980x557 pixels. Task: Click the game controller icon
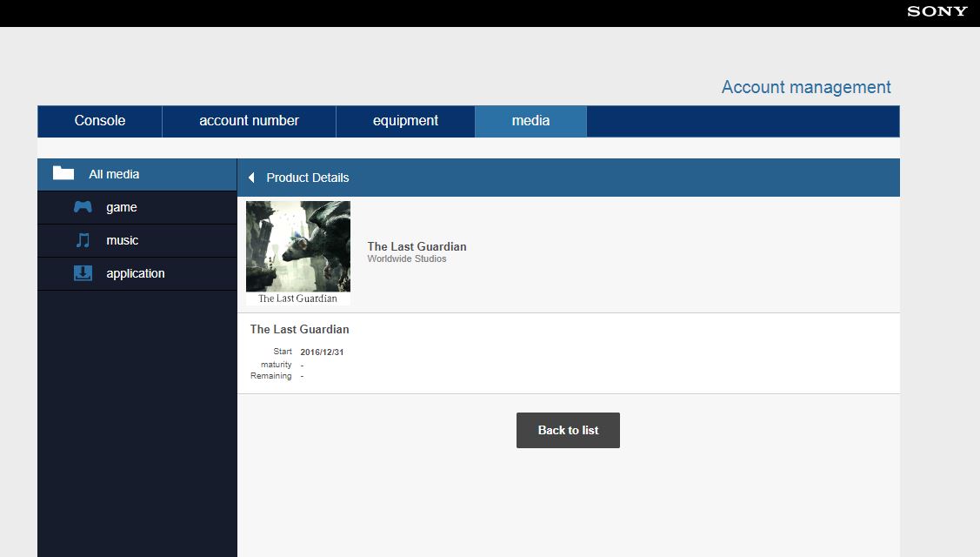(x=83, y=207)
